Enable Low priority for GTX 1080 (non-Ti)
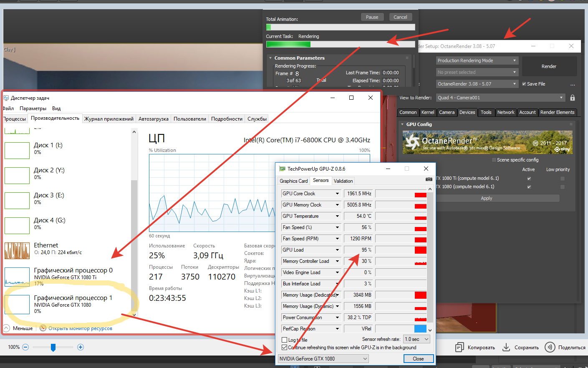This screenshot has height=368, width=588. point(563,187)
